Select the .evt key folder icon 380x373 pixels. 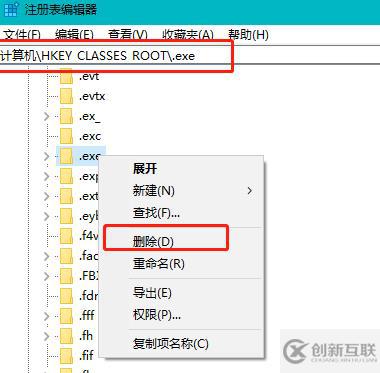pos(66,76)
